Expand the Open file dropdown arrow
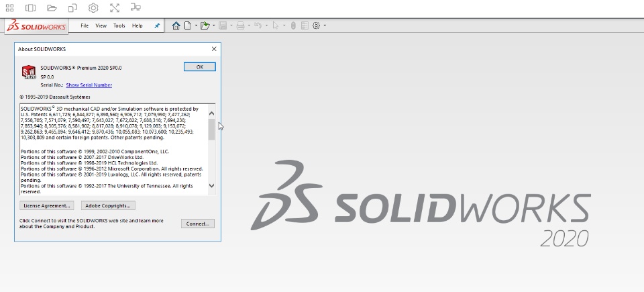This screenshot has height=292, width=644. [213, 26]
